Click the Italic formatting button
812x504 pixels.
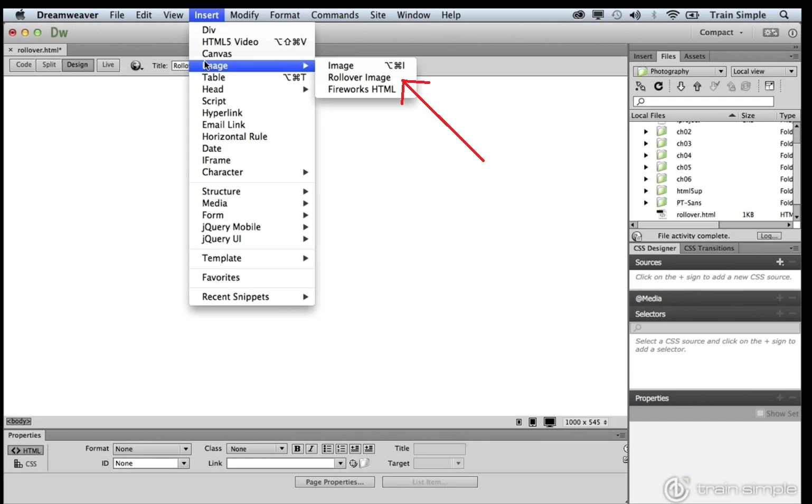311,449
